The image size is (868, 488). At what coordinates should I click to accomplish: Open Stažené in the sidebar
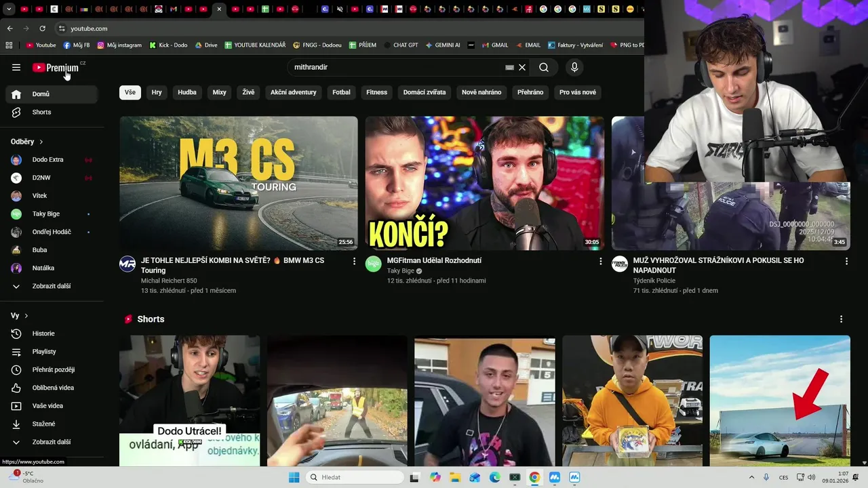pyautogui.click(x=52, y=424)
